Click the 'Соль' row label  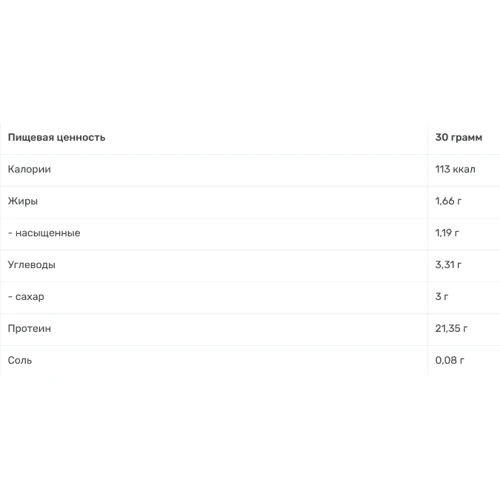(x=20, y=360)
